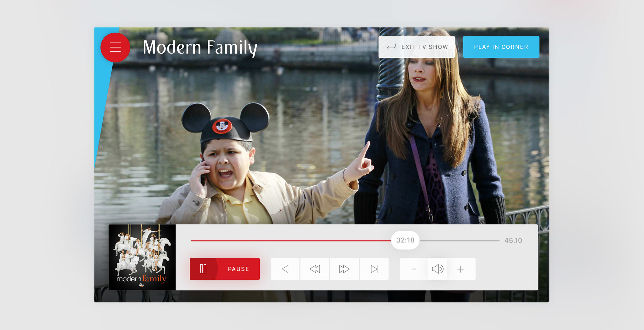644x330 pixels.
Task: Click the Play in Corner button
Action: point(501,47)
